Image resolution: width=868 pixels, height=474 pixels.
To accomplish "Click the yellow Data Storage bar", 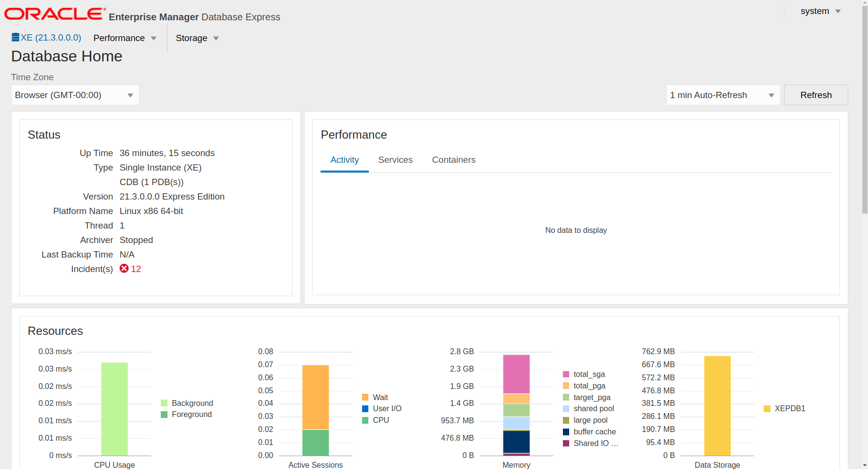I will pos(717,406).
